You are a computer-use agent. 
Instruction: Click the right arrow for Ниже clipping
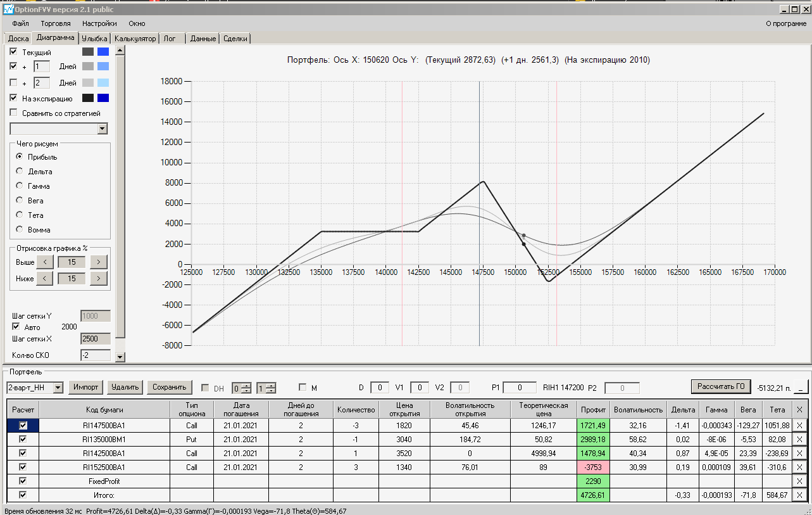pyautogui.click(x=99, y=278)
